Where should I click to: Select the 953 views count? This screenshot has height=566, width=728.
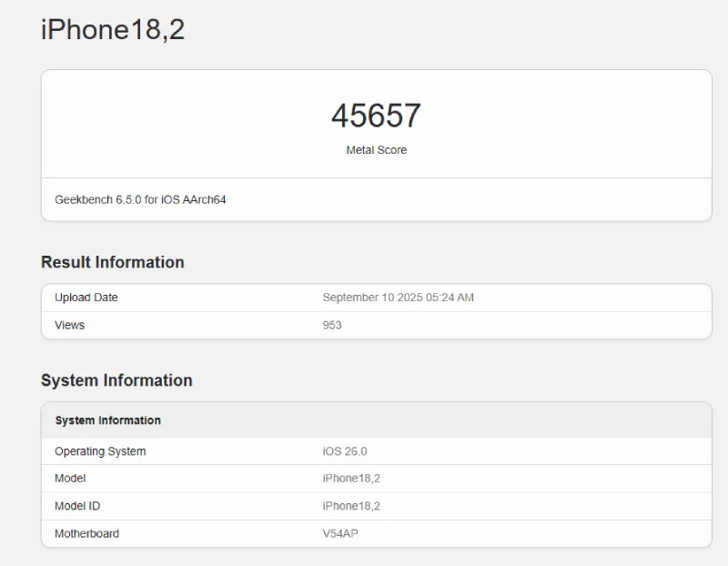pyautogui.click(x=332, y=325)
